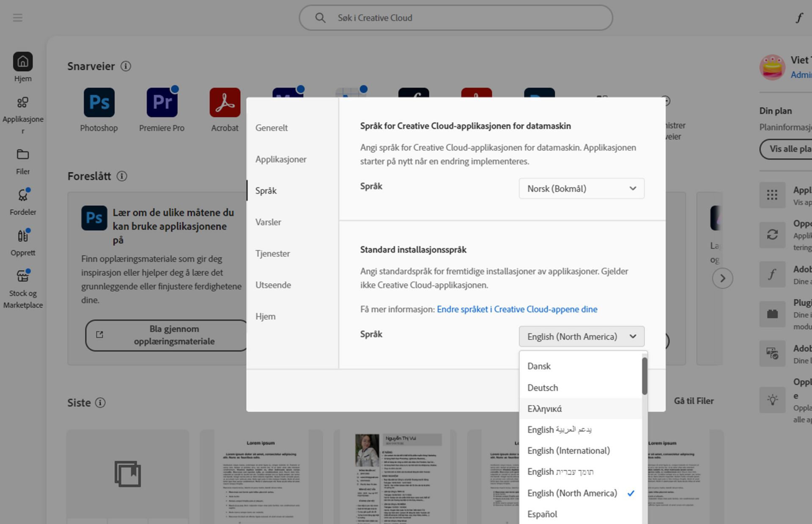Open the Varsler settings tab

[x=268, y=222]
